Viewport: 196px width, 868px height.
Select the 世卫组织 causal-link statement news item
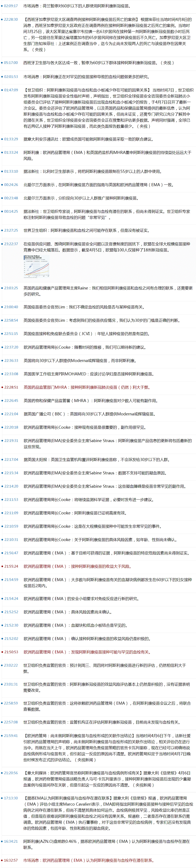coord(108,108)
